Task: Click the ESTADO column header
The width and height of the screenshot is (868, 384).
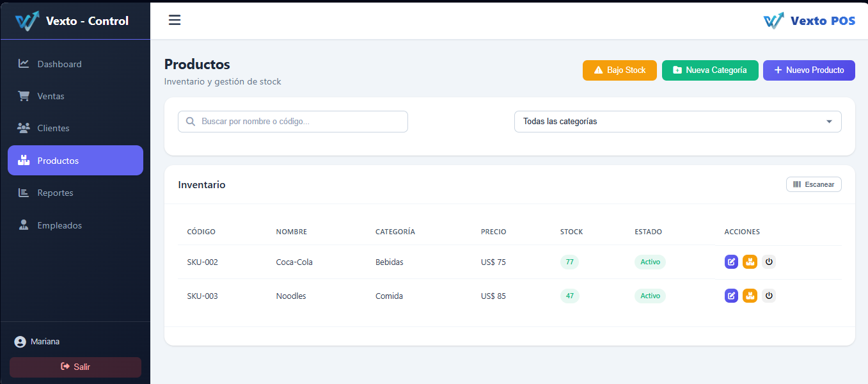Action: tap(649, 232)
